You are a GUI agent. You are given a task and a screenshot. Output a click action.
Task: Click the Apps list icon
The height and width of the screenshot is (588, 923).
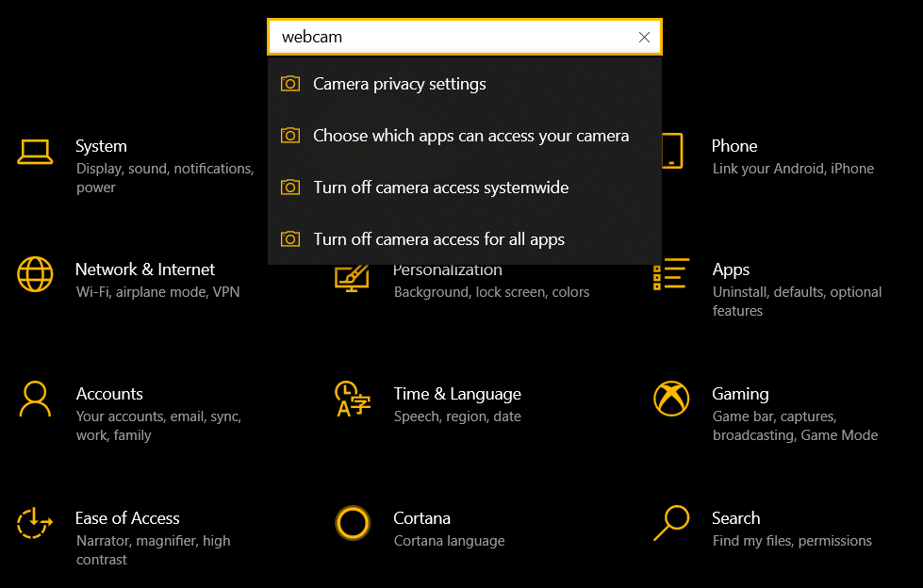[x=671, y=274]
